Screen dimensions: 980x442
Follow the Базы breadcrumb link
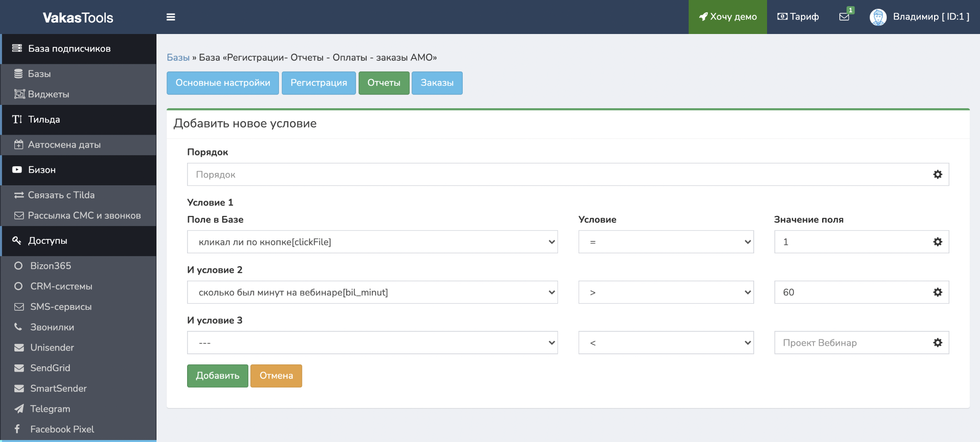click(178, 57)
